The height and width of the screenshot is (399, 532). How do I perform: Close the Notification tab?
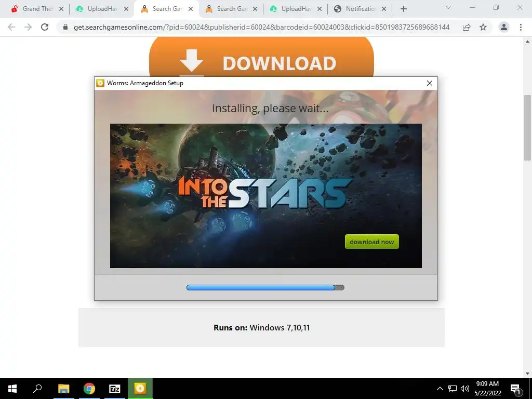coord(384,9)
